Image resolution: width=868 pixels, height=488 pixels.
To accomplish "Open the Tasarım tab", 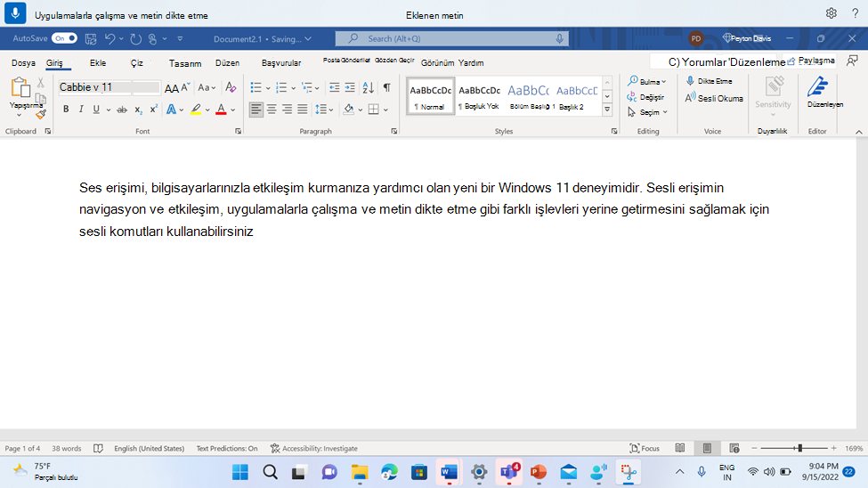I will [185, 63].
